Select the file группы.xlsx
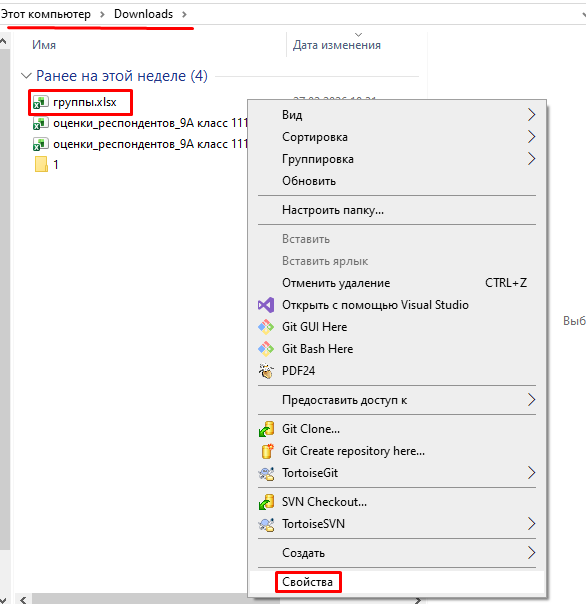This screenshot has height=604, width=586. pyautogui.click(x=85, y=102)
